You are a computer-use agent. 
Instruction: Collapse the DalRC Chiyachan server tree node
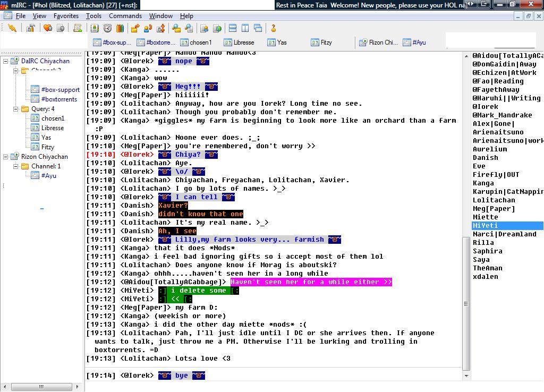pyautogui.click(x=6, y=61)
